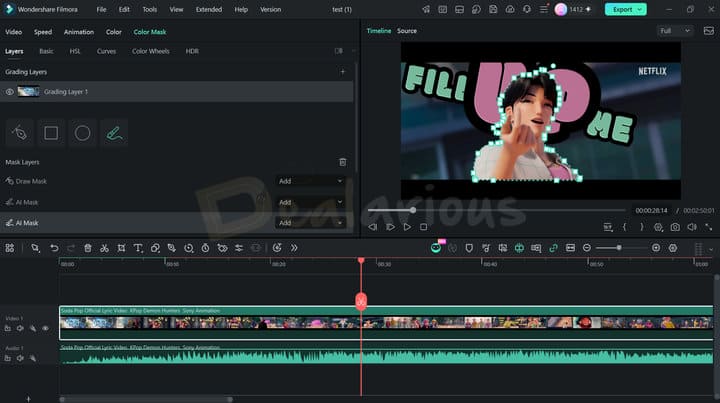The image size is (720, 403).
Task: Select the Crop tool
Action: (121, 248)
